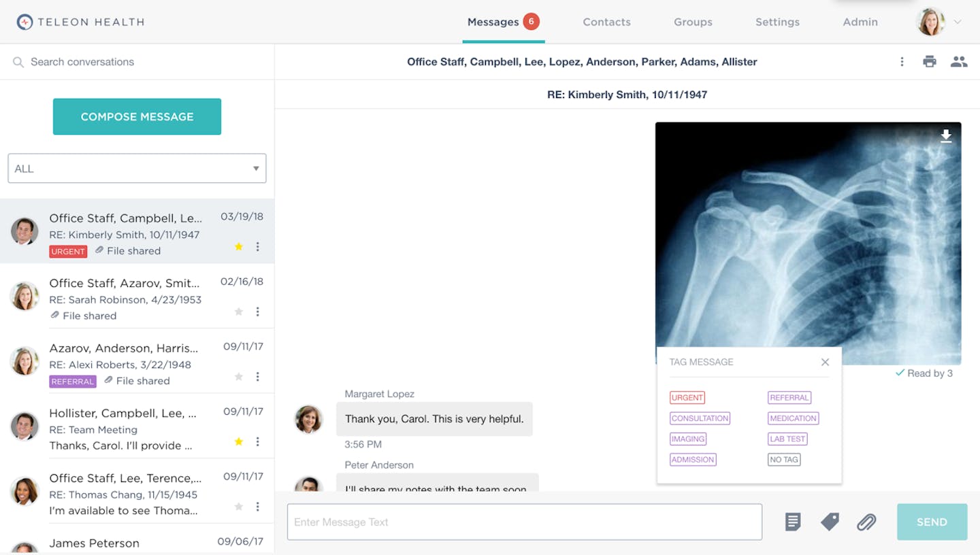980x555 pixels.
Task: Show conversation participants icon
Action: 959,62
